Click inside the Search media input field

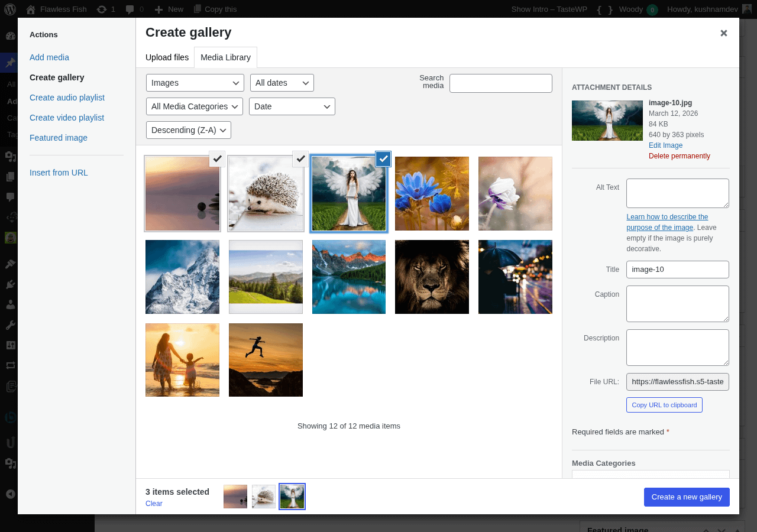[500, 83]
